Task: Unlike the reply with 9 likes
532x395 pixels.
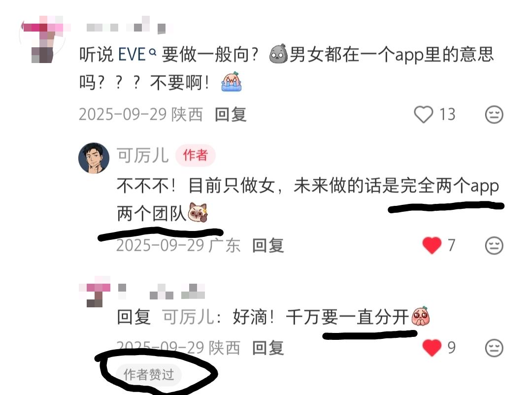Action: pyautogui.click(x=432, y=348)
